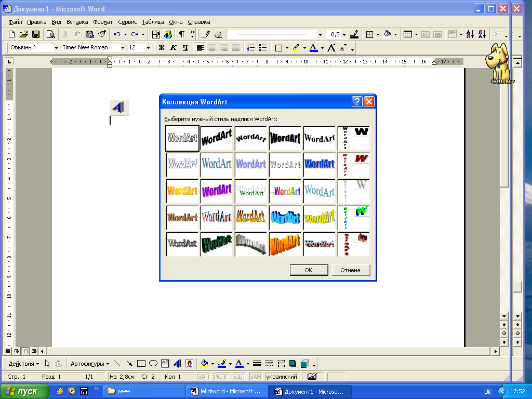Select the Arrow drawing tool
The height and width of the screenshot is (399, 532).
[129, 364]
